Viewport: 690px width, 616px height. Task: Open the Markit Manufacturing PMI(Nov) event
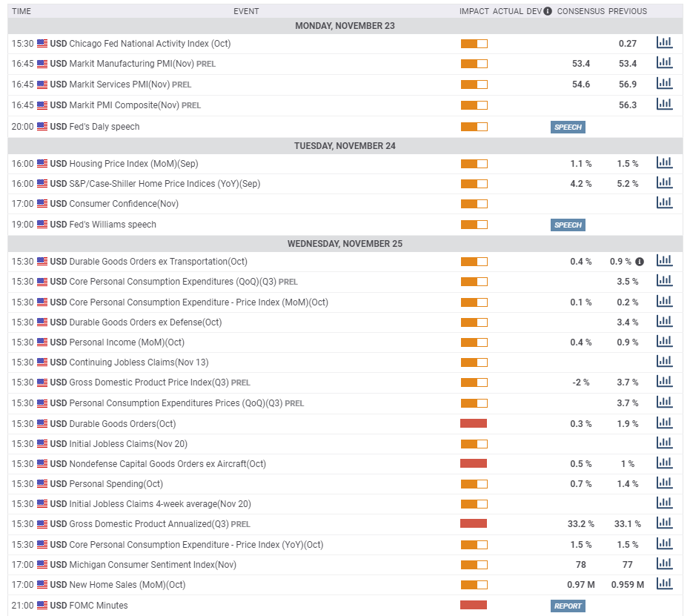(x=132, y=64)
